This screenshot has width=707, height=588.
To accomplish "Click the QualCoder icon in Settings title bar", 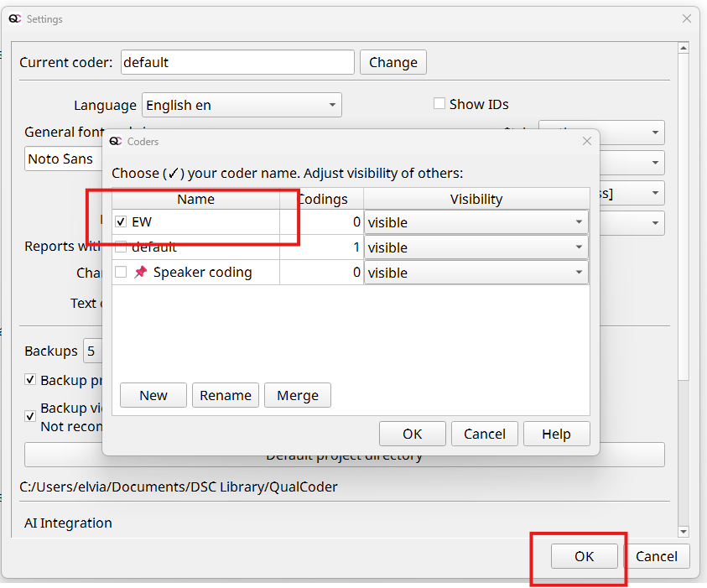I will tap(15, 18).
